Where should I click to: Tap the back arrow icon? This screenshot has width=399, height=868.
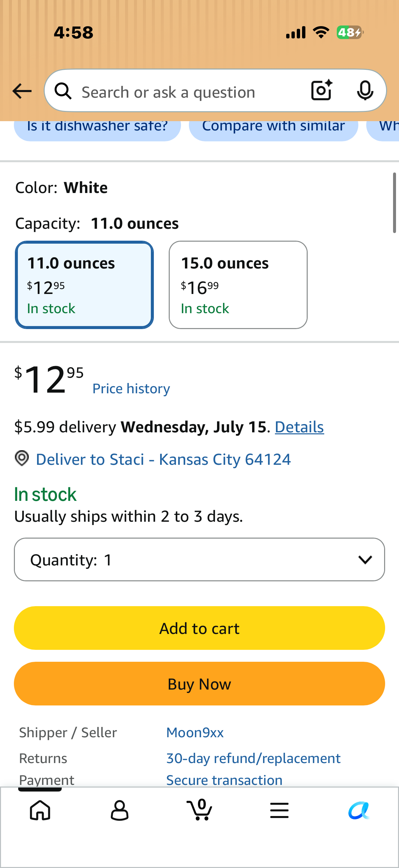coord(22,91)
